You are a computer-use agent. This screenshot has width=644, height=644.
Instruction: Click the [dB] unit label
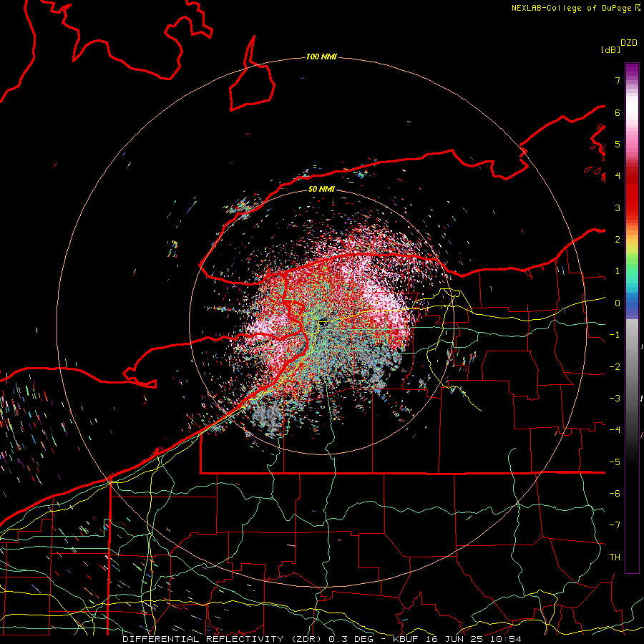pos(610,49)
